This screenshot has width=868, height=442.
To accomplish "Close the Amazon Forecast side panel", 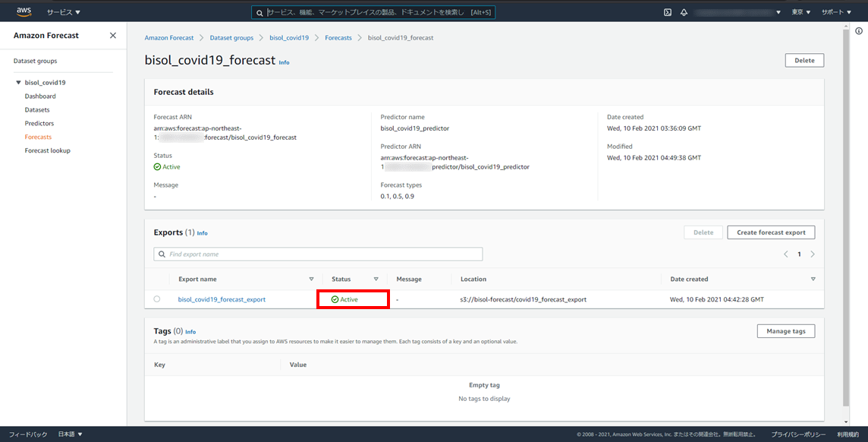I will click(113, 36).
